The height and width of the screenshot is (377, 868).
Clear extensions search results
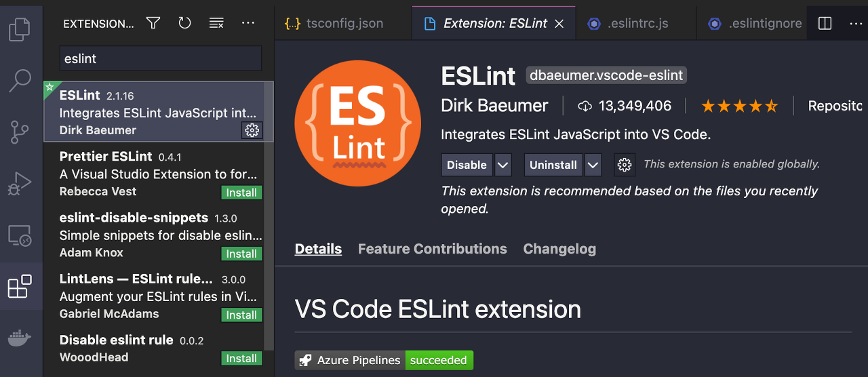216,23
